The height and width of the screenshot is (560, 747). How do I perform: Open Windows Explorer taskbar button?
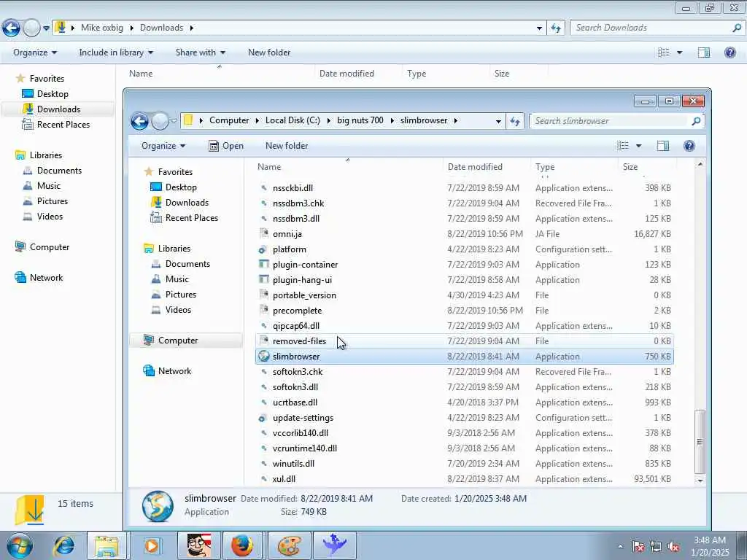[x=107, y=545]
